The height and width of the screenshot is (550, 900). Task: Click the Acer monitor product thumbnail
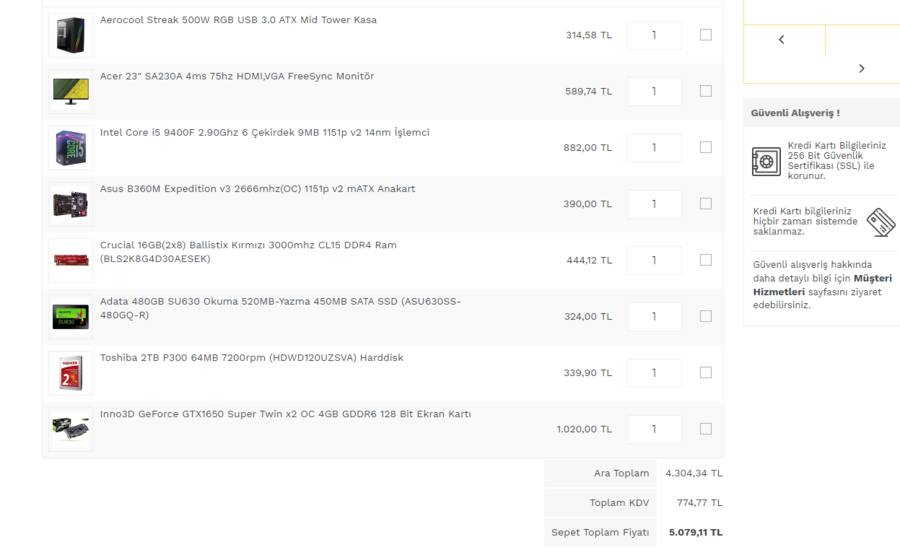pyautogui.click(x=70, y=91)
